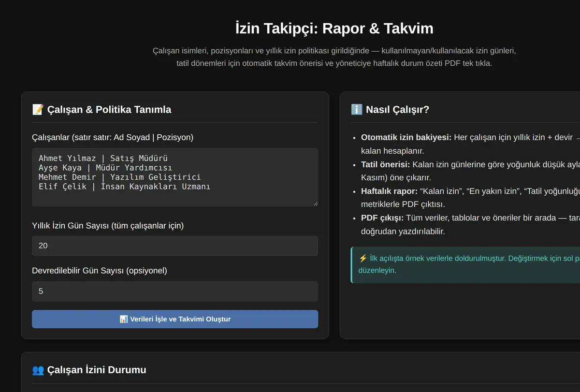This screenshot has height=392, width=580.
Task: Select the line 'Mehmet Demir | Yazılım Geliştirici'
Action: [119, 177]
